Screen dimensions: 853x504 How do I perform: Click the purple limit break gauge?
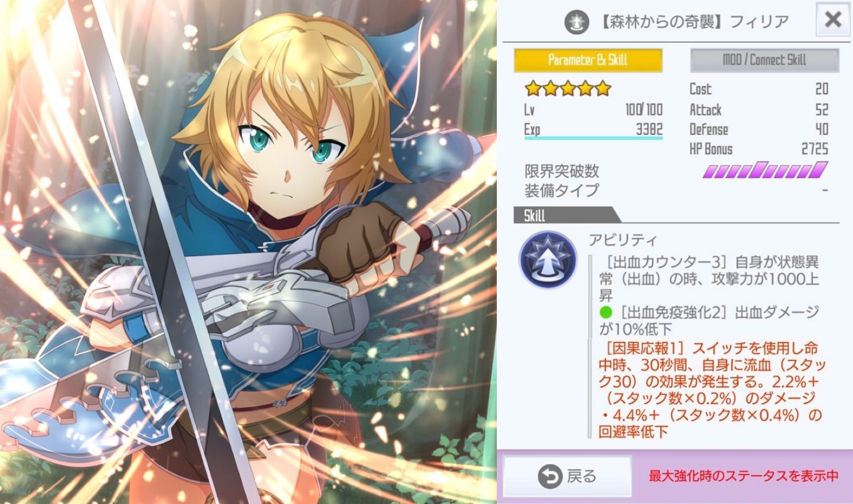tap(765, 170)
